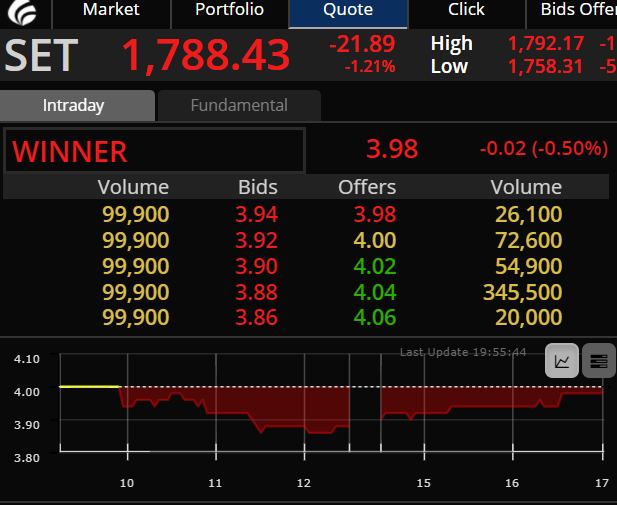Click the SET index label
The image size is (617, 505).
pyautogui.click(x=41, y=55)
